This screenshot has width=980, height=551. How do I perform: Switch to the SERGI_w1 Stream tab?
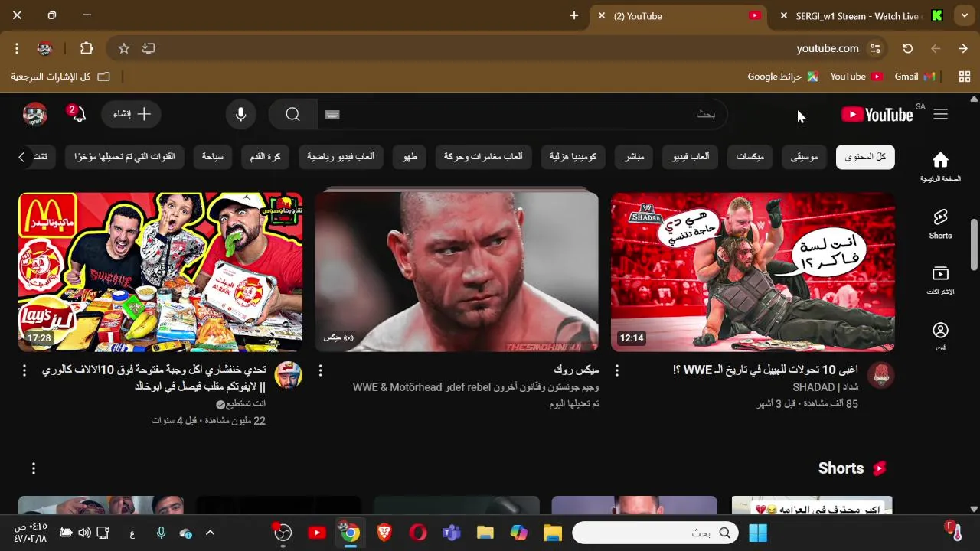857,15
